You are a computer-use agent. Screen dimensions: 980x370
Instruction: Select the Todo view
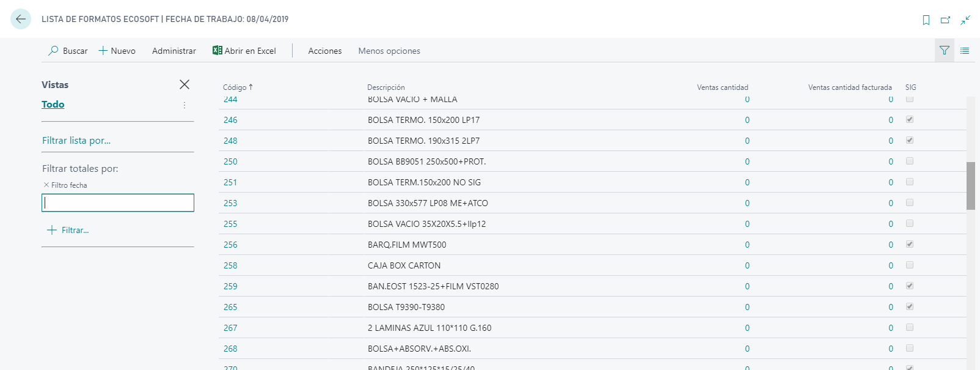tap(53, 105)
